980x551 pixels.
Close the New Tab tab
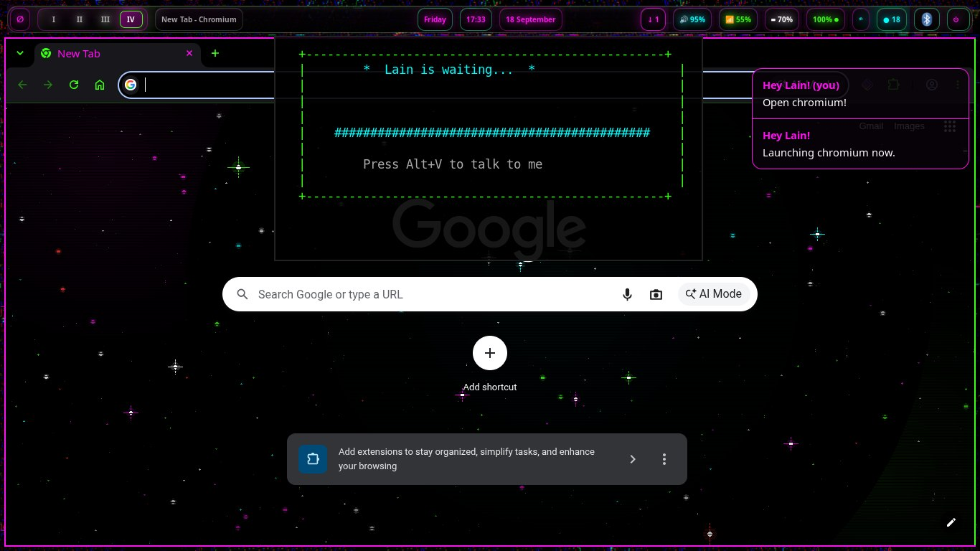(189, 53)
